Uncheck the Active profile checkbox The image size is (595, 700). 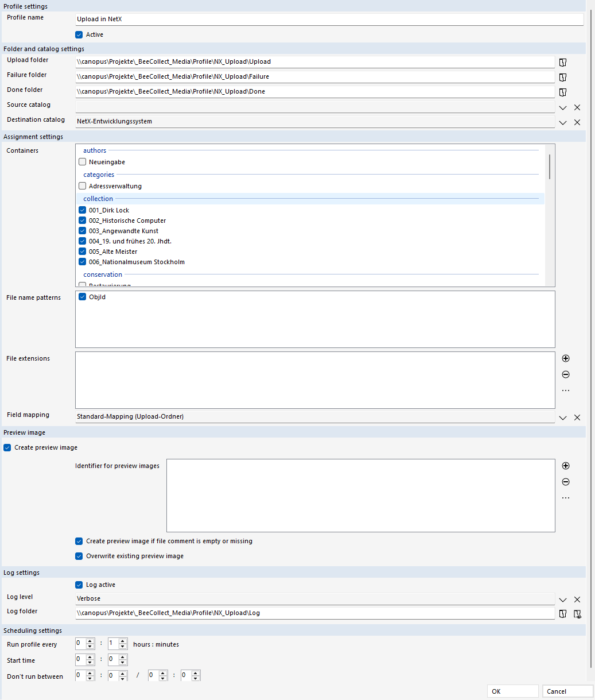coord(79,34)
